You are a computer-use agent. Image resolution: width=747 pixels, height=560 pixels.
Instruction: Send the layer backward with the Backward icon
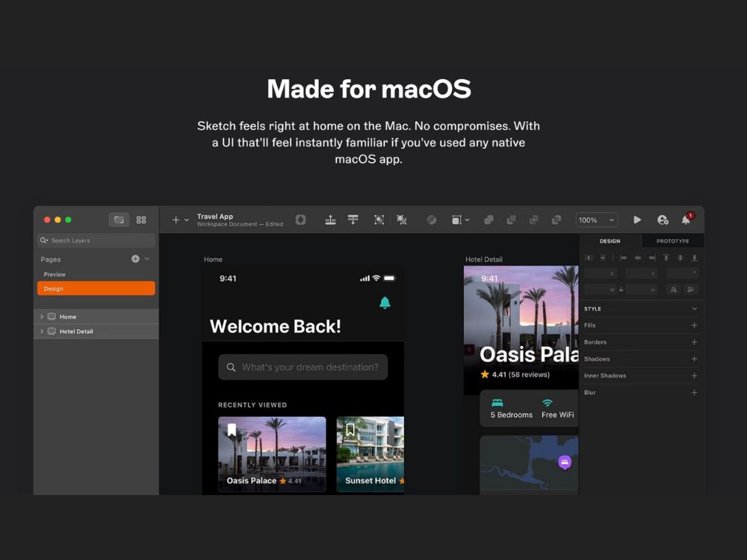(x=353, y=220)
